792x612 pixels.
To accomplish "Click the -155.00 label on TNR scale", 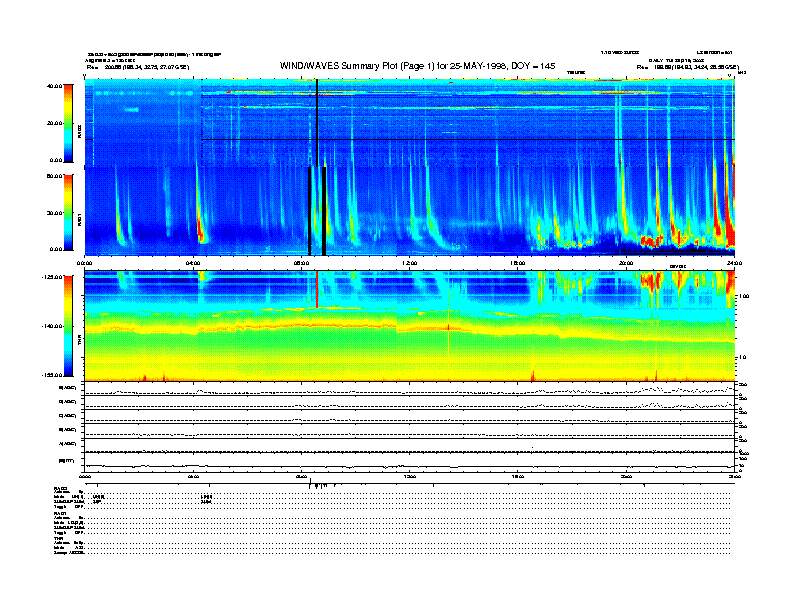I will tap(52, 375).
